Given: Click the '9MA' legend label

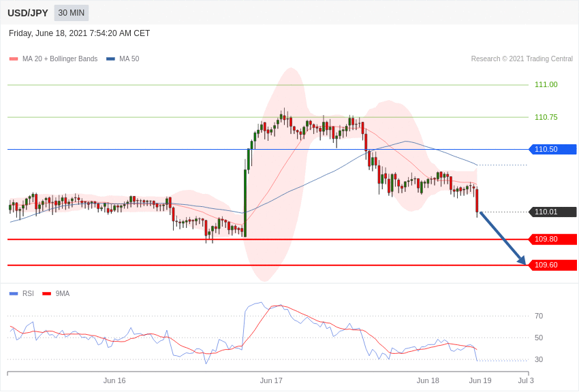Looking at the screenshot, I should point(63,293).
